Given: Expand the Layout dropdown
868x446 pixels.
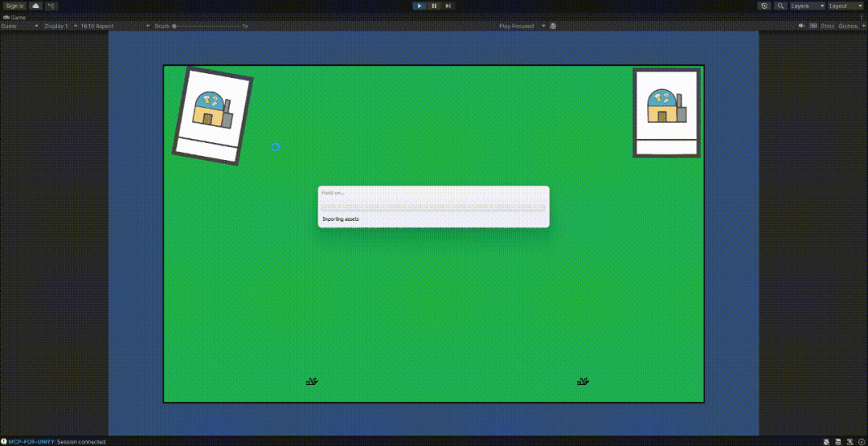Looking at the screenshot, I should [x=845, y=6].
